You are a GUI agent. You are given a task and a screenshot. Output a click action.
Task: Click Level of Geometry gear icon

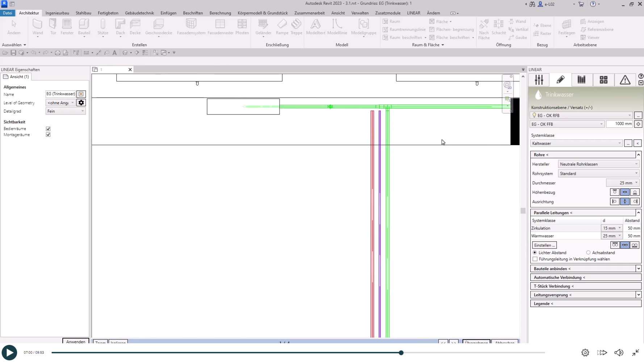[x=81, y=103]
